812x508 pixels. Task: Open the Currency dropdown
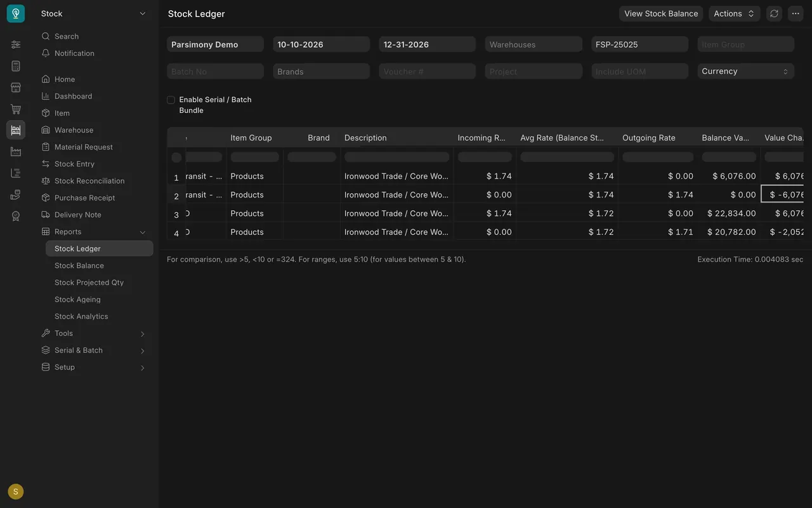pos(745,71)
